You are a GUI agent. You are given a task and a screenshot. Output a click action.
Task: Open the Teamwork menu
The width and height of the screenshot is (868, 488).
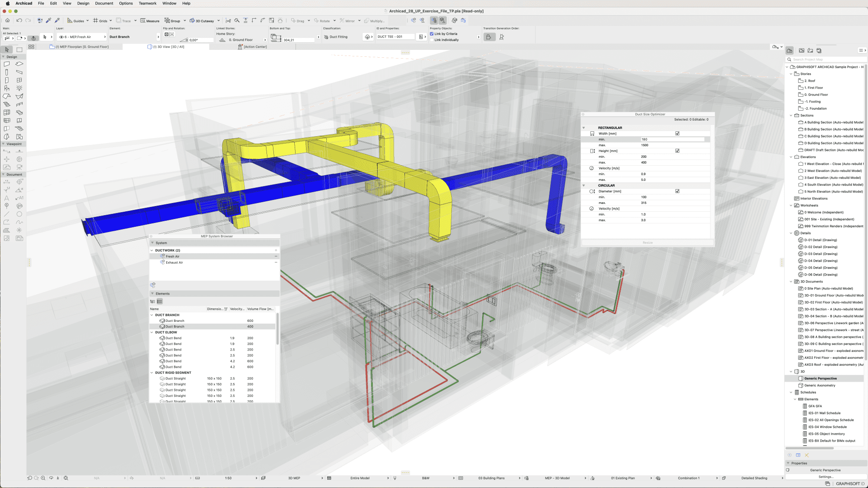pos(147,3)
